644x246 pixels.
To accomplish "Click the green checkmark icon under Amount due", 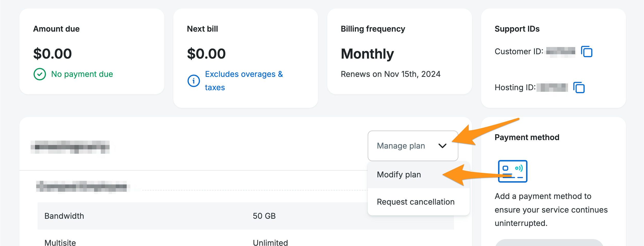I will [x=40, y=74].
